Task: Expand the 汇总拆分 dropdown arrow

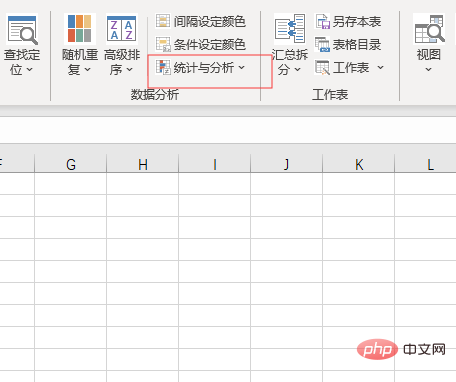Action: [x=297, y=70]
